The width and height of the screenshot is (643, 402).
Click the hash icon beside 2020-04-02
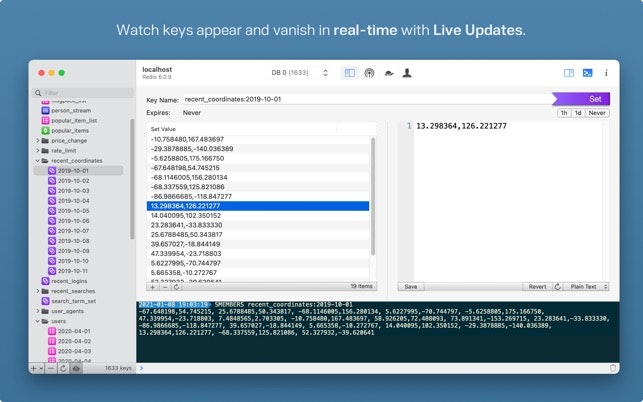pyautogui.click(x=52, y=341)
